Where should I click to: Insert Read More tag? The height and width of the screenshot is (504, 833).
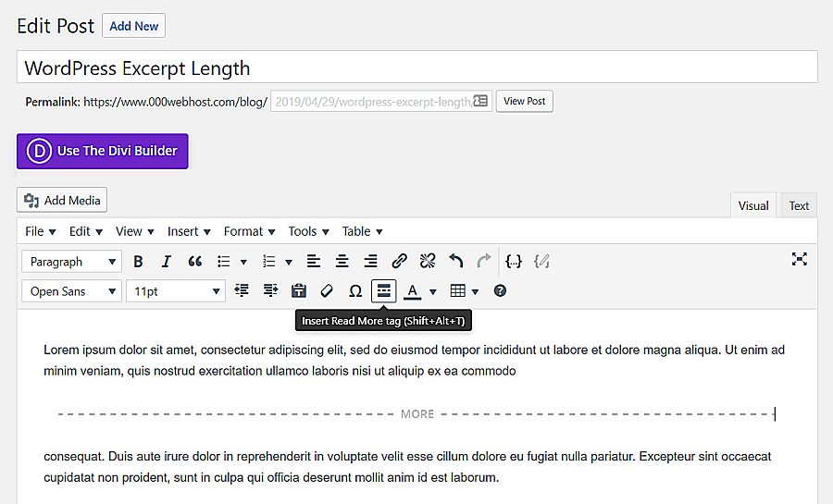click(383, 290)
